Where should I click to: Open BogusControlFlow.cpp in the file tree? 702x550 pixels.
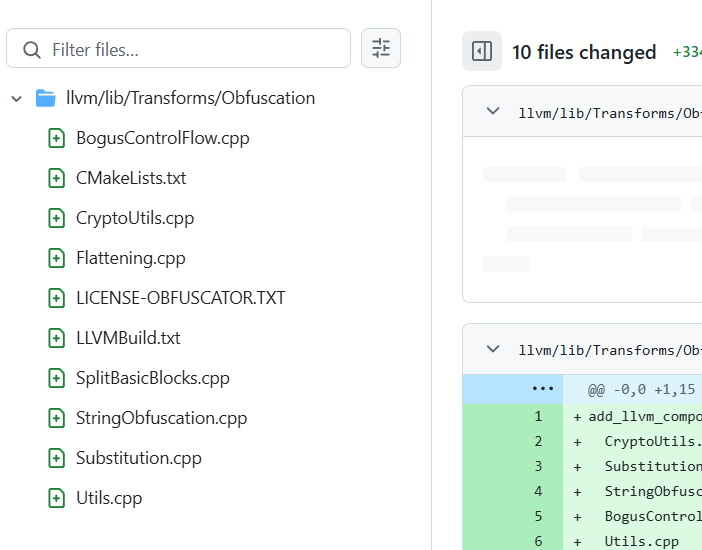click(x=163, y=138)
